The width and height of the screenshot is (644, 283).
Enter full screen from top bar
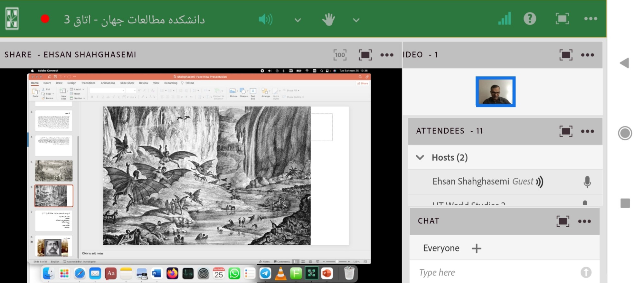[x=562, y=19]
